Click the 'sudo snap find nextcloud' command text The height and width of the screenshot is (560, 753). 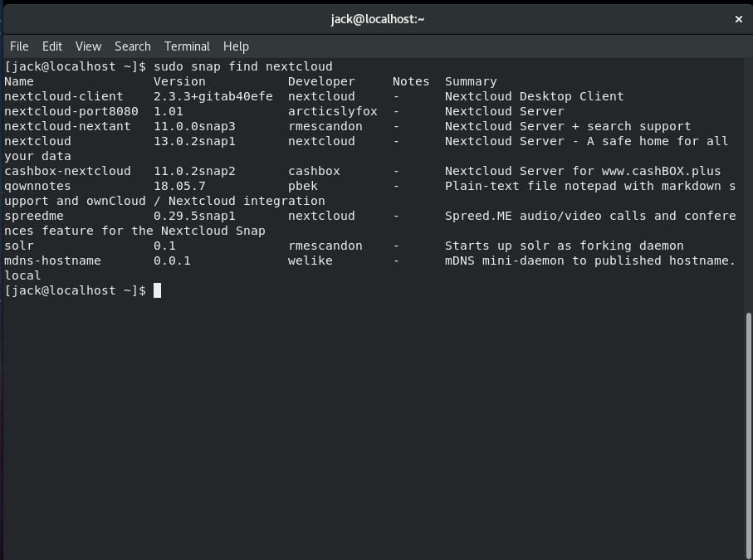click(242, 66)
